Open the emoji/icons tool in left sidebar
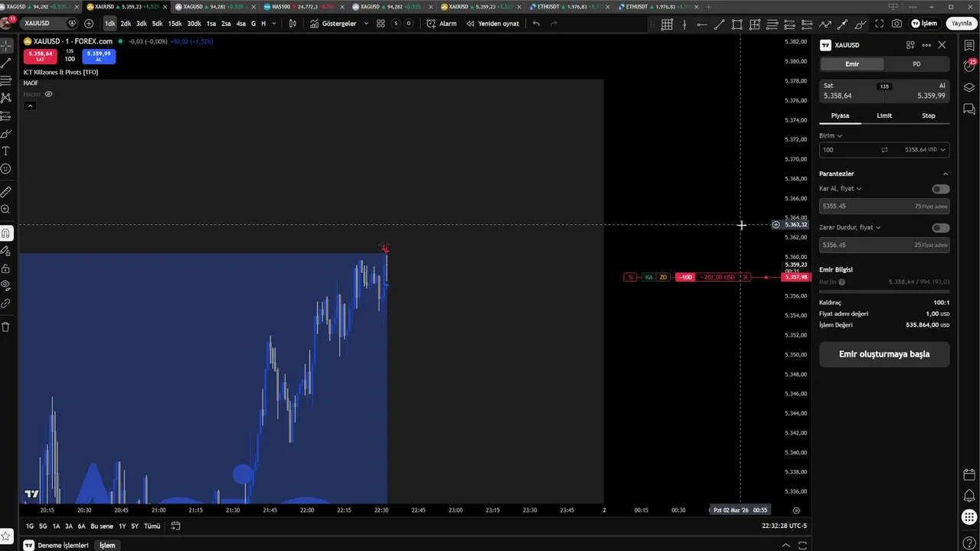 click(x=5, y=169)
